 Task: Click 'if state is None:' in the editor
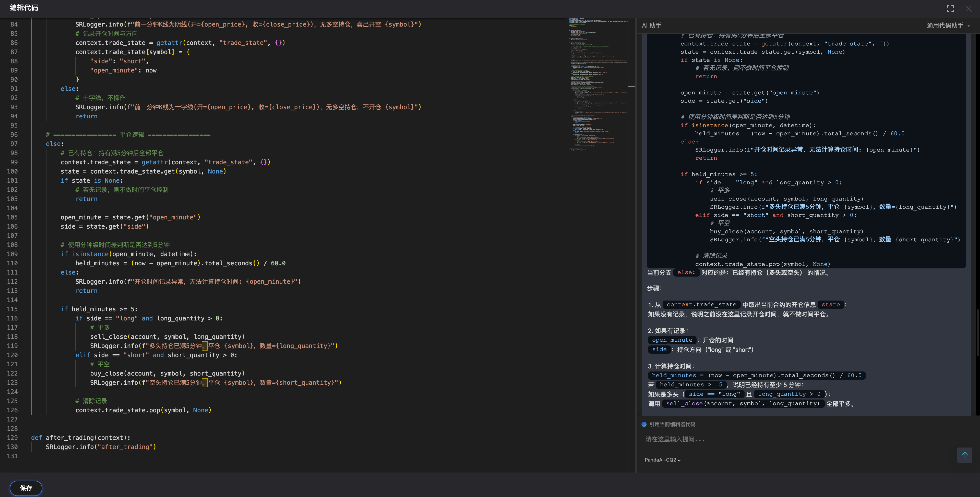point(92,181)
